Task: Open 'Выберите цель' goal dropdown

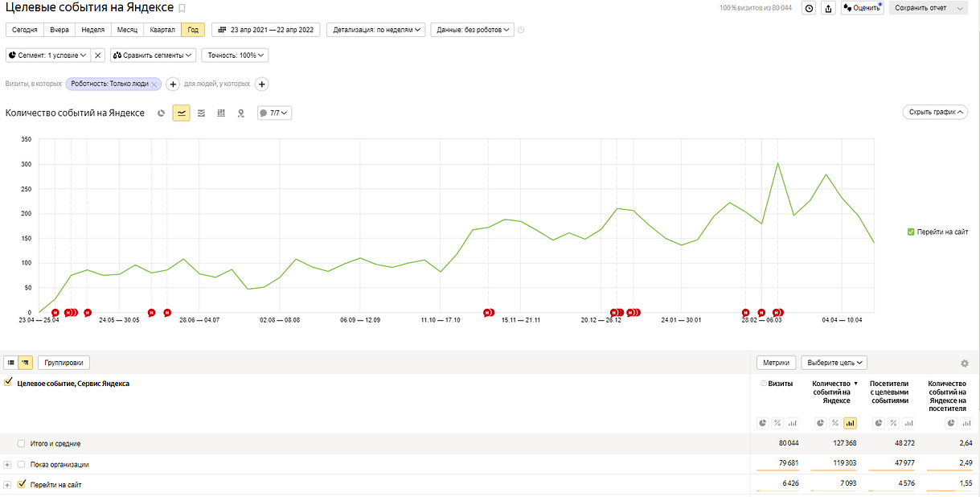Action: point(834,363)
